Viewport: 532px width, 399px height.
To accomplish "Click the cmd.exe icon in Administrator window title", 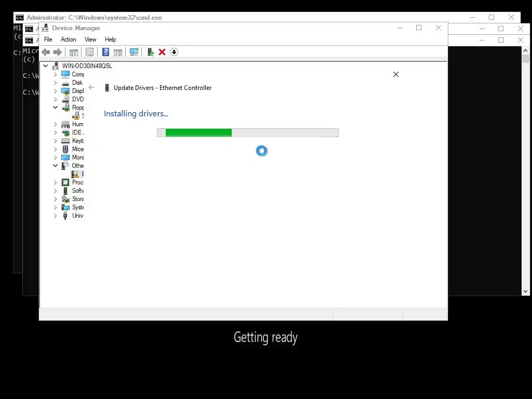I will coord(20,18).
